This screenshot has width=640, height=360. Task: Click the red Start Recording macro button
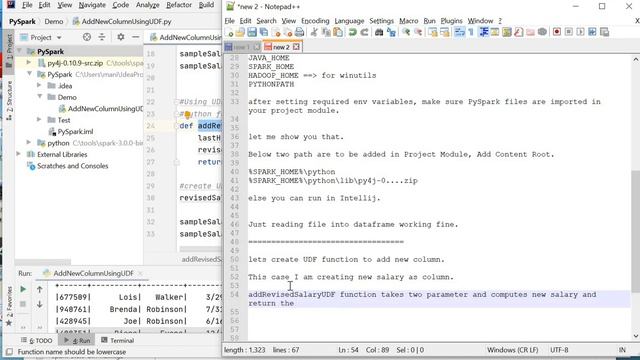tap(557, 32)
